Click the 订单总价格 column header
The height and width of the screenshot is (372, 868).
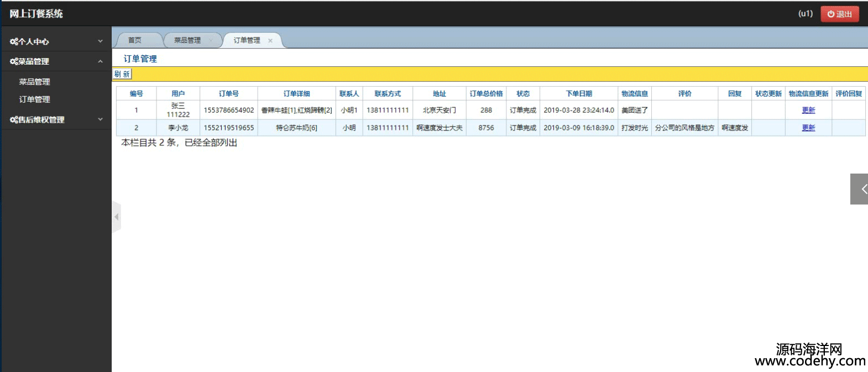point(486,93)
